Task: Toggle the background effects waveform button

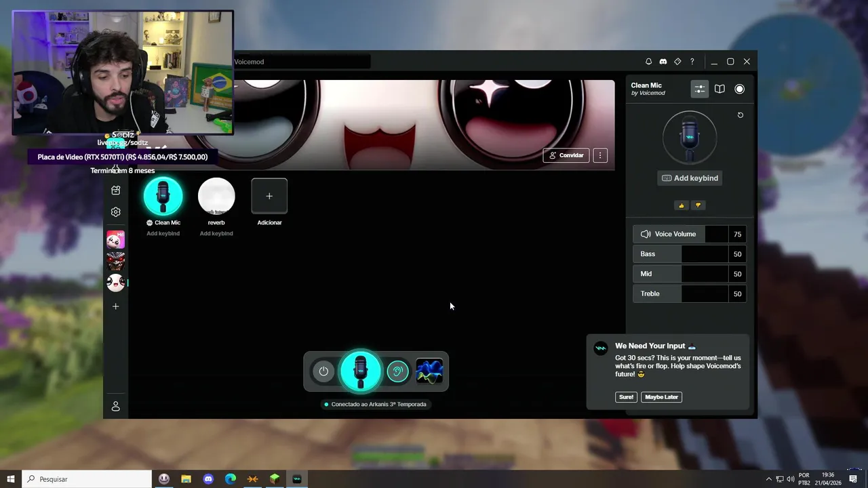Action: pos(429,371)
